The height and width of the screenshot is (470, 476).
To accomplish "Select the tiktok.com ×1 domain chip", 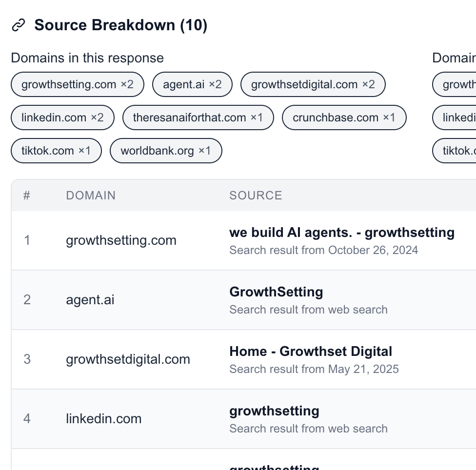I will point(56,151).
